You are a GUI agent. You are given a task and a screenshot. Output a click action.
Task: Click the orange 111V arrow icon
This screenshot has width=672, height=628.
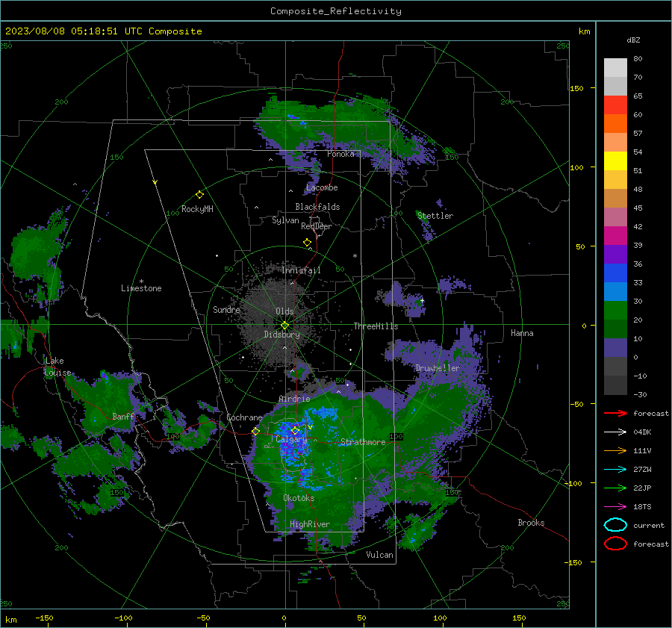point(615,450)
